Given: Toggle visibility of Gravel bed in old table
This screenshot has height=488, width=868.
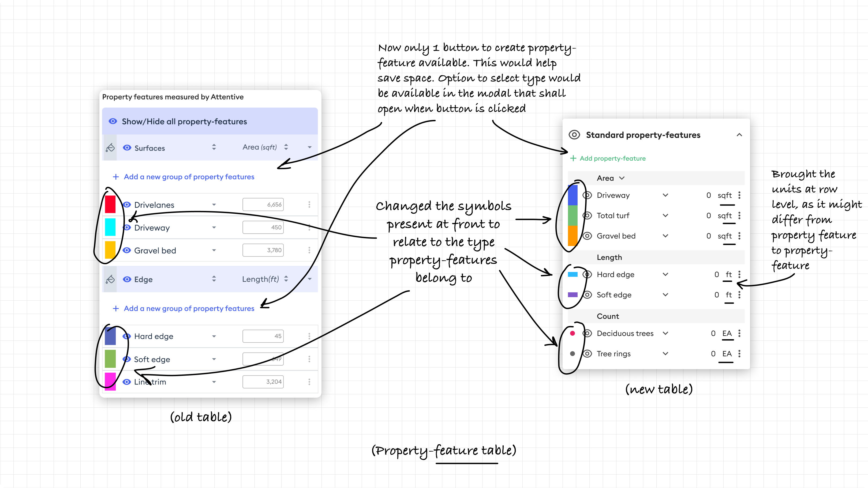Looking at the screenshot, I should 127,250.
